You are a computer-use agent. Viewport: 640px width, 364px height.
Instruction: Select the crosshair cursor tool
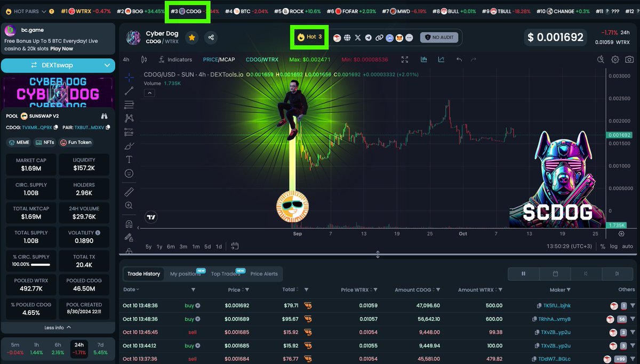point(129,78)
